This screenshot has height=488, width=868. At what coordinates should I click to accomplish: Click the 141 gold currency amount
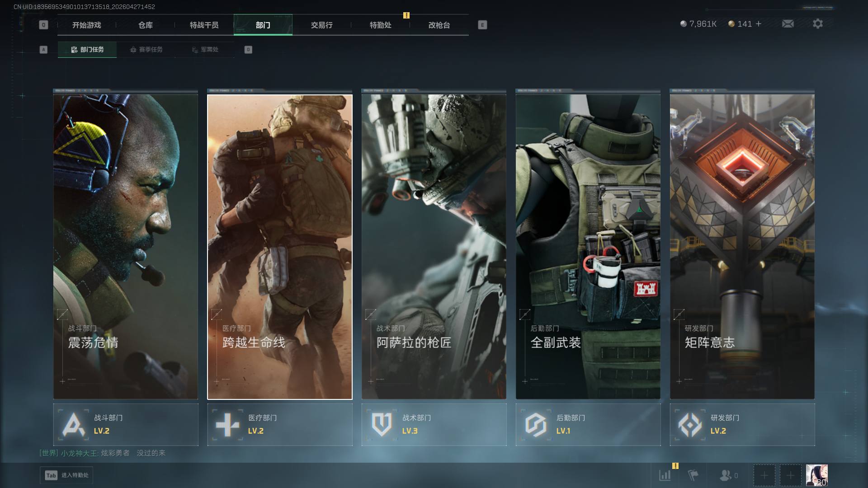[745, 24]
